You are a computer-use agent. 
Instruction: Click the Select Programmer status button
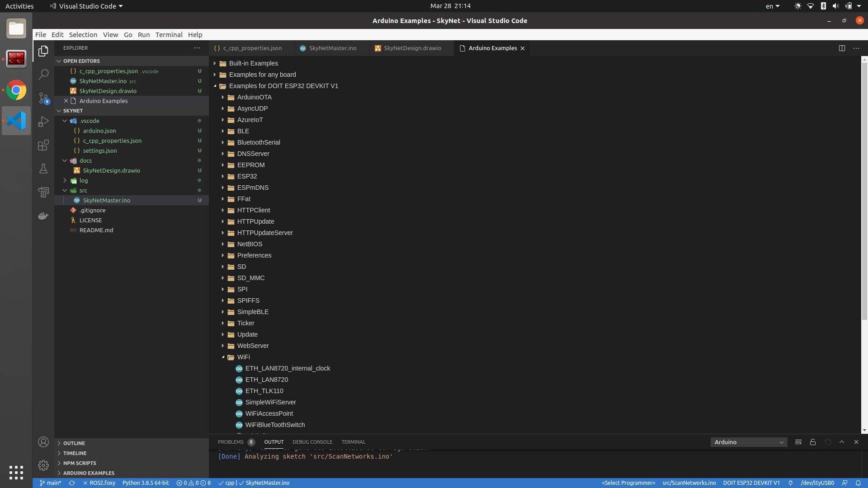pos(628,483)
